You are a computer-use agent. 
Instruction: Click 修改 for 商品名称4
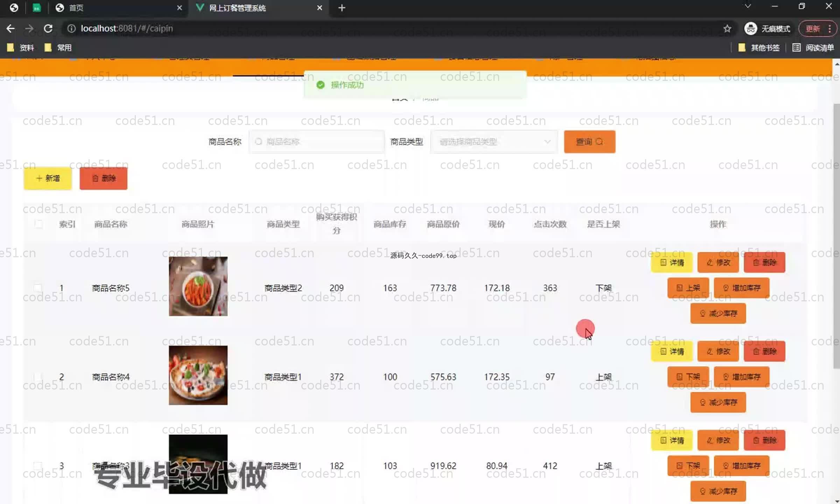coord(718,351)
